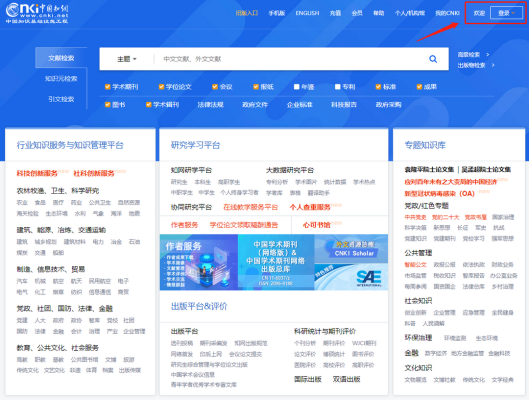Click the 科技报告 database link
Screen dimensions: 529x400
click(x=344, y=105)
